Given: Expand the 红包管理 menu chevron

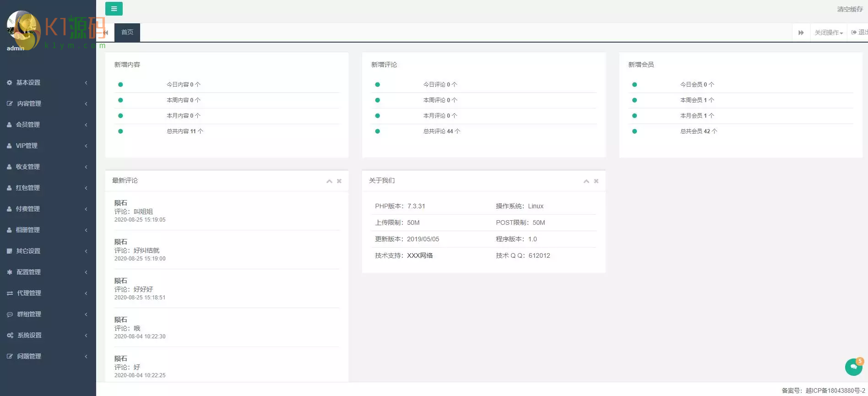Looking at the screenshot, I should [86, 188].
